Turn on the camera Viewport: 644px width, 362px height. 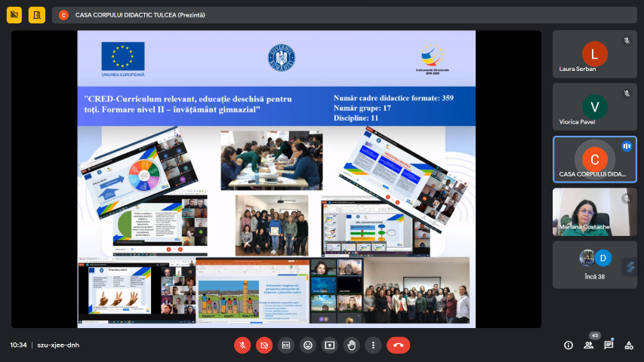coord(264,345)
